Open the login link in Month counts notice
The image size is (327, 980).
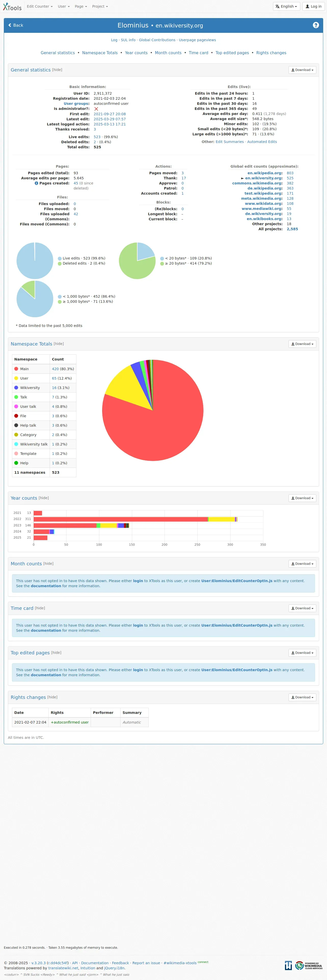(138, 581)
